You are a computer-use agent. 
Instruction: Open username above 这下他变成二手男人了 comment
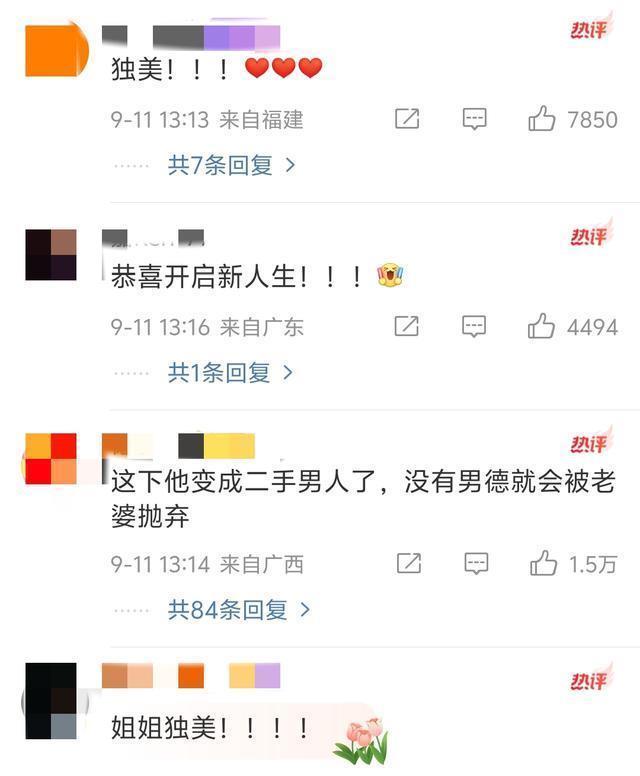178,445
